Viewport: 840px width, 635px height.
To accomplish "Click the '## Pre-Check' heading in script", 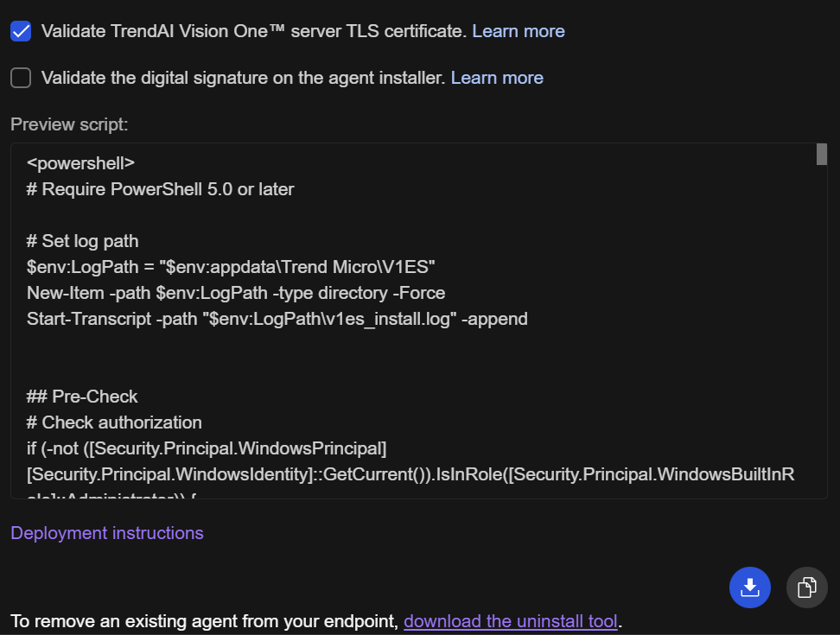I will coord(82,397).
